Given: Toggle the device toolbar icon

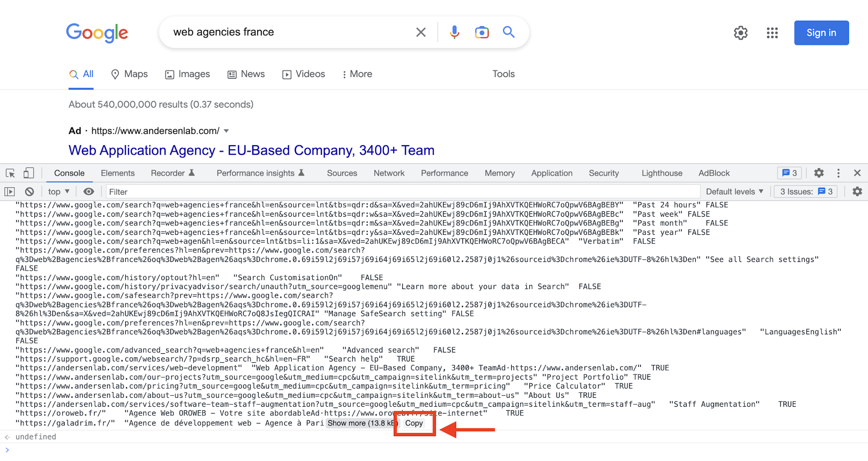Looking at the screenshot, I should tap(28, 173).
